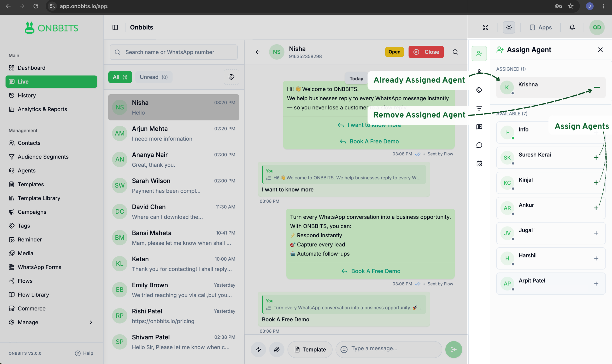This screenshot has width=612, height=364.
Task: Assign Kinjal to the chat
Action: pos(596,183)
